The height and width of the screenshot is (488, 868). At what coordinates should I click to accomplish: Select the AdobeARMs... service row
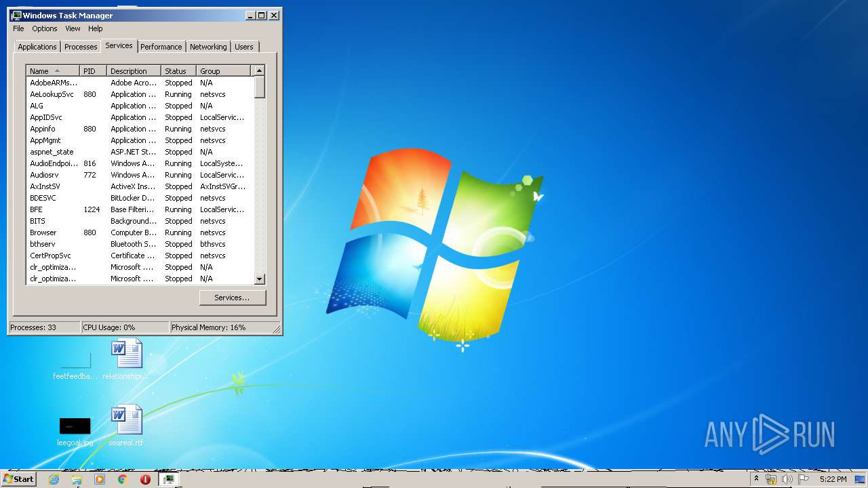point(140,83)
